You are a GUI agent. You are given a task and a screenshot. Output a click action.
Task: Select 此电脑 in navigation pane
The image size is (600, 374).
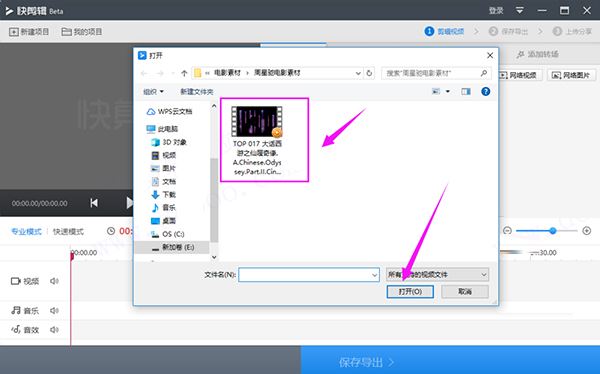(x=162, y=129)
